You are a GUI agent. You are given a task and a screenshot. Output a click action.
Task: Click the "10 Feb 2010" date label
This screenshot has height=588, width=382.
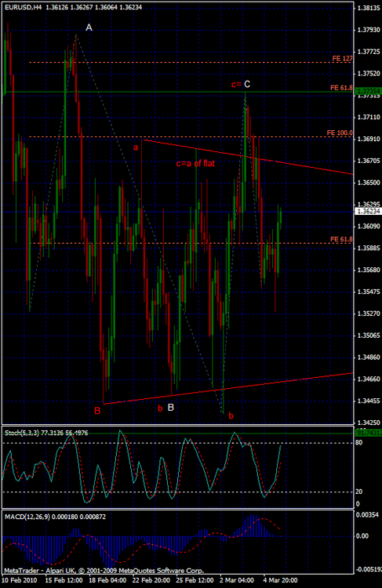(20, 580)
